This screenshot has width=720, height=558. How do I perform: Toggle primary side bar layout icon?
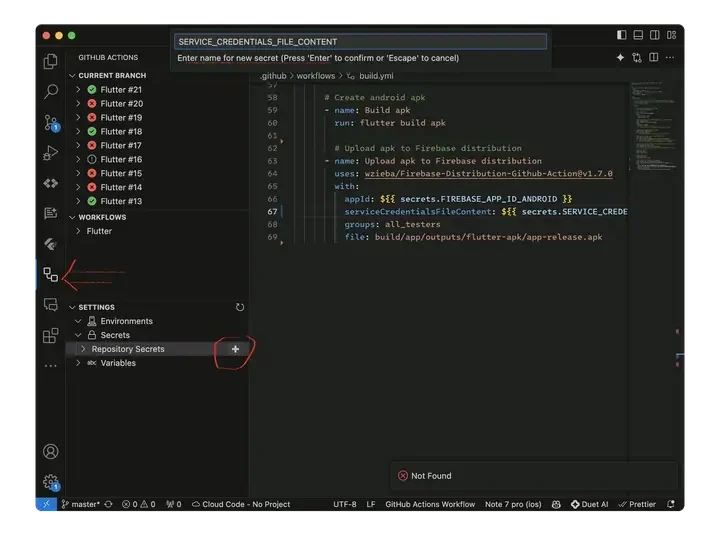point(622,35)
